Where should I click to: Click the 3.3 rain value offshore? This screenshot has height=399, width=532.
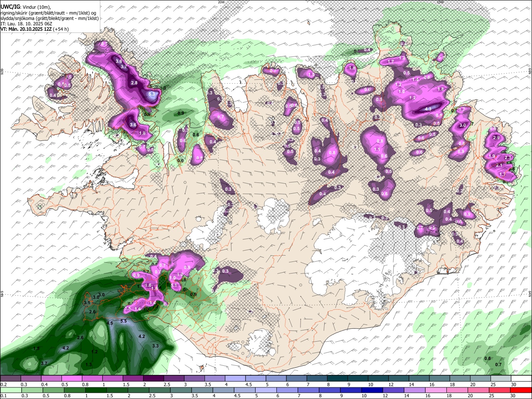156,346
